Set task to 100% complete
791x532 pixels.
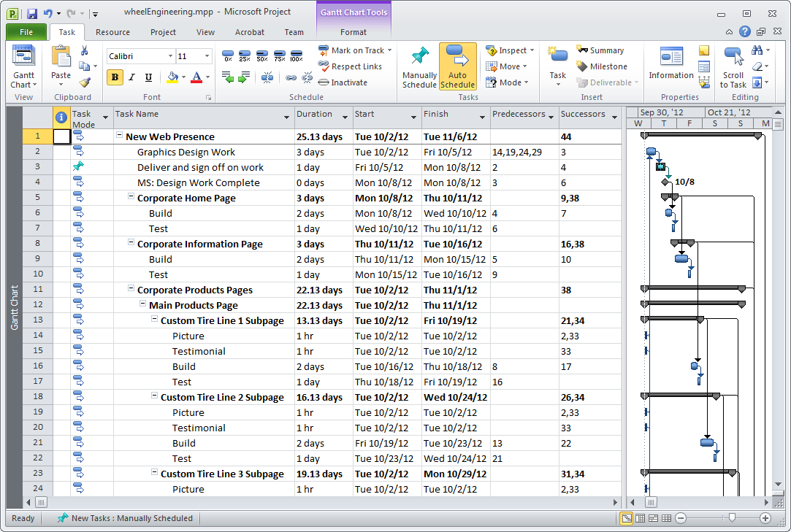[x=297, y=56]
